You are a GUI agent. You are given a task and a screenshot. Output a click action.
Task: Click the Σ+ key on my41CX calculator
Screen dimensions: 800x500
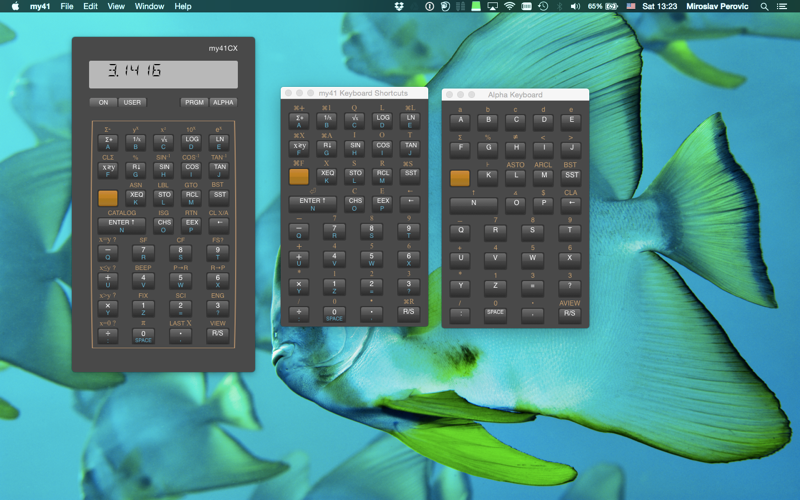tap(108, 142)
